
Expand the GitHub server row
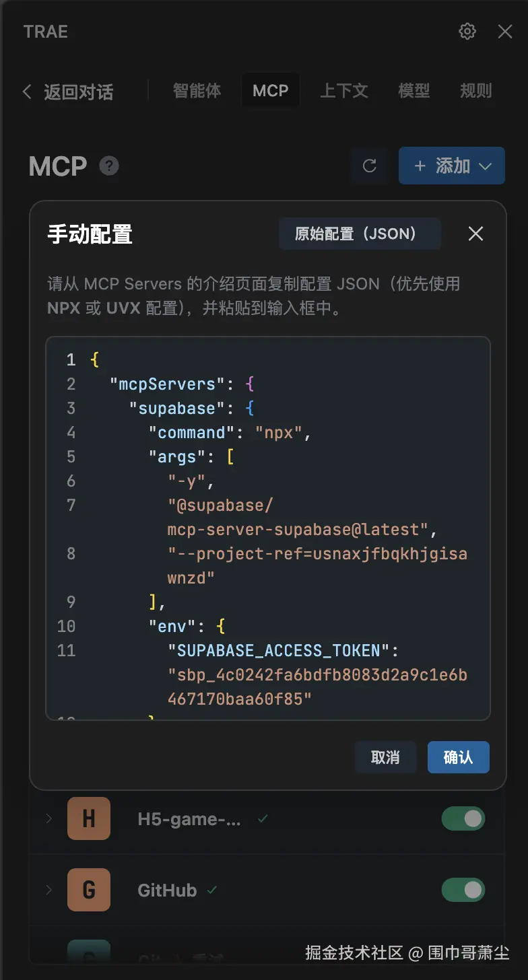48,890
